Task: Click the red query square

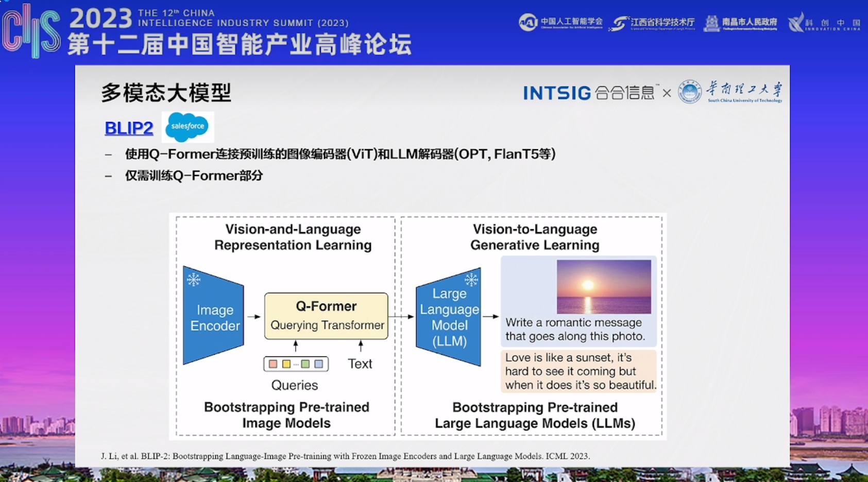Action: click(x=273, y=364)
